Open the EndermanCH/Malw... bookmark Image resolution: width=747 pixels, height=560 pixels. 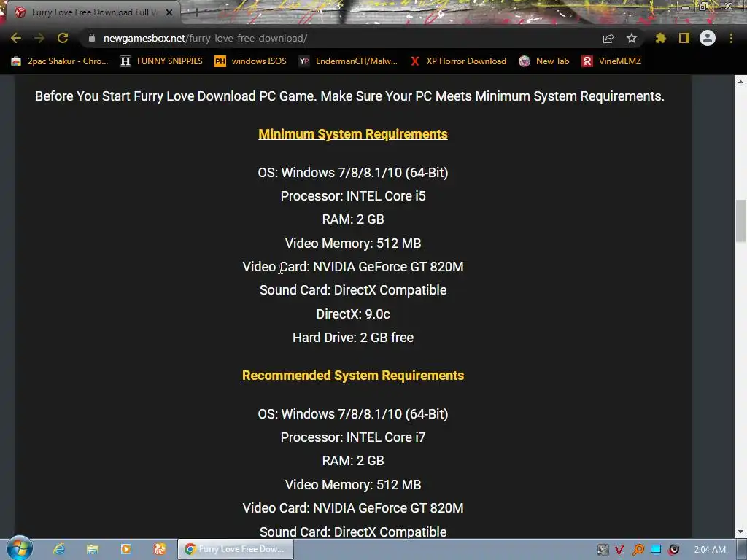click(348, 61)
